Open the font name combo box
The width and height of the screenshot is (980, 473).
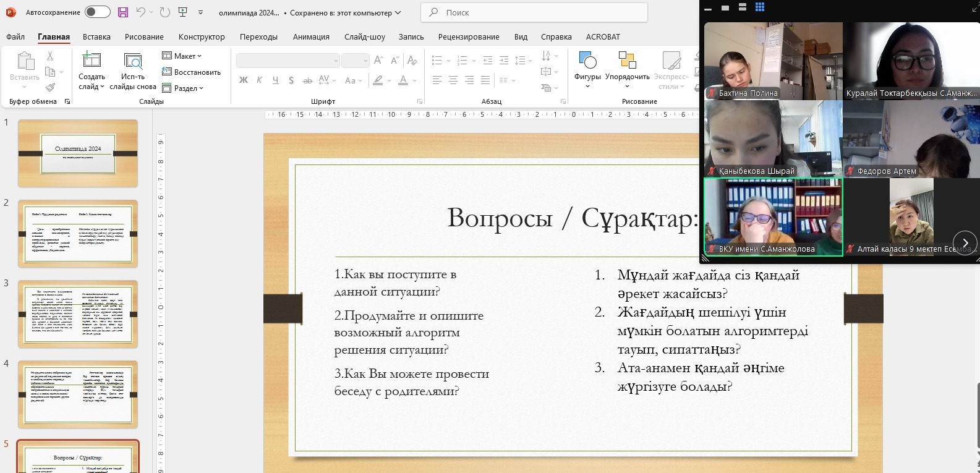tap(288, 60)
